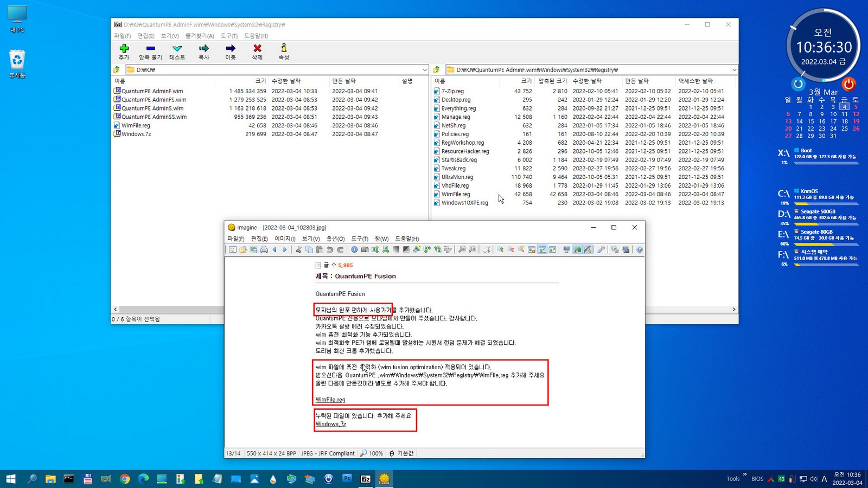This screenshot has width=868, height=488.
Task: Click the green Add (추가) toolbar icon in 7-Zip
Action: (x=124, y=48)
